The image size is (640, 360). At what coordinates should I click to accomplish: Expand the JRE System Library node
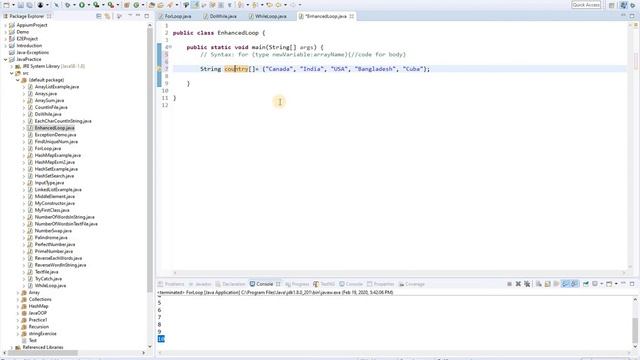[12, 66]
